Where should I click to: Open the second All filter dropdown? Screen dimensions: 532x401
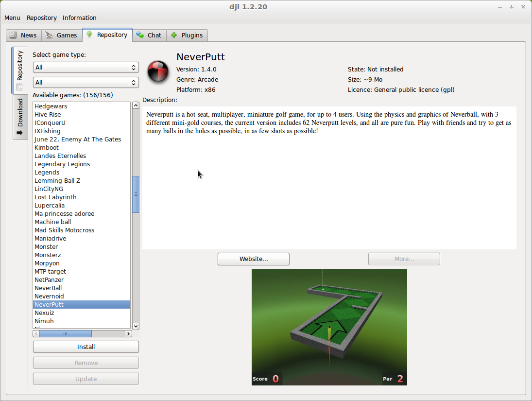pos(86,82)
